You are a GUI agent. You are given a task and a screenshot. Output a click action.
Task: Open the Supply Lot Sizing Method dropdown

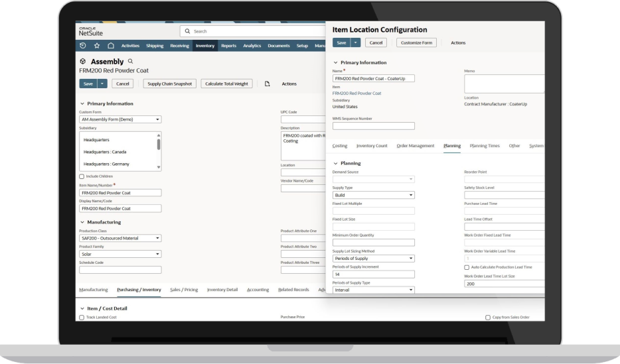pyautogui.click(x=374, y=258)
